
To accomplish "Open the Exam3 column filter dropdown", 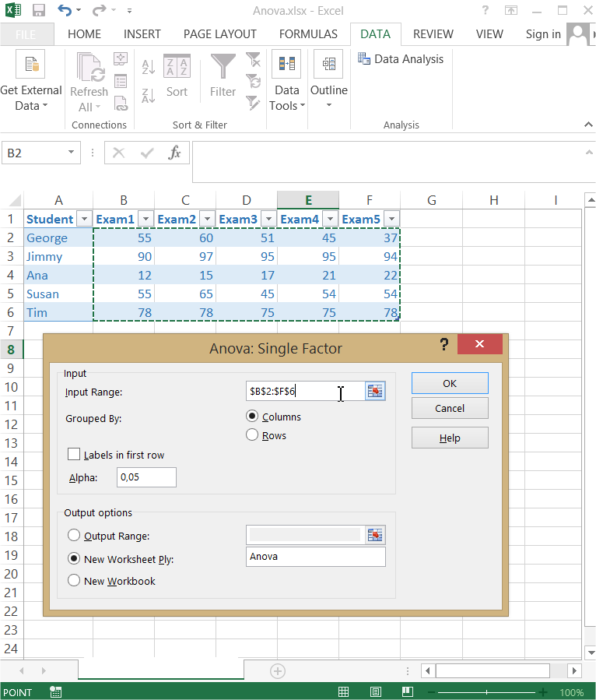I will pos(269,220).
